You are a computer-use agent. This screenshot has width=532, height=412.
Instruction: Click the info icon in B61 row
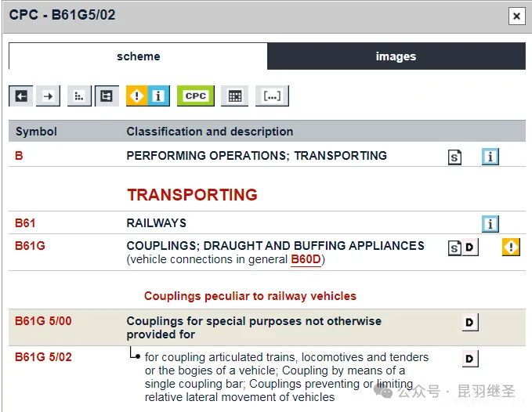[x=490, y=224]
